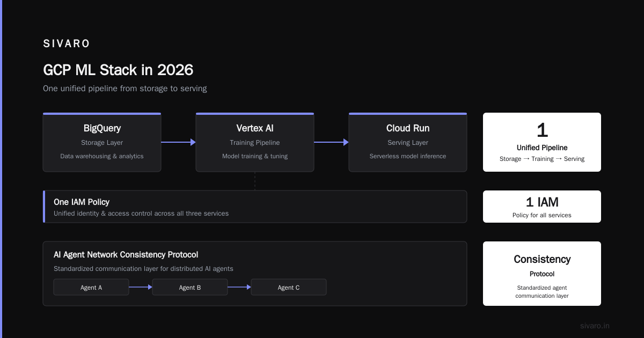The height and width of the screenshot is (338, 644).
Task: Click the Cloud Run card title
Action: click(x=408, y=128)
